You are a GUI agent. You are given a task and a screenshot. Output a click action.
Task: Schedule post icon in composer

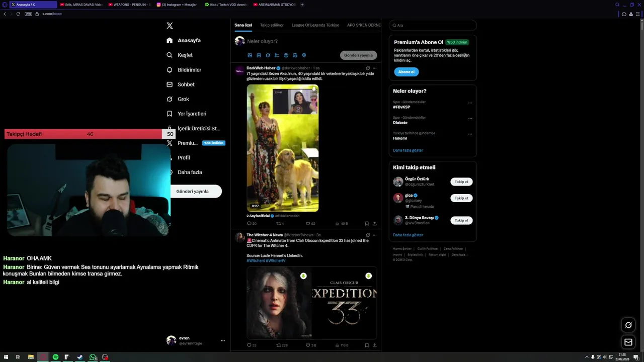tap(295, 55)
